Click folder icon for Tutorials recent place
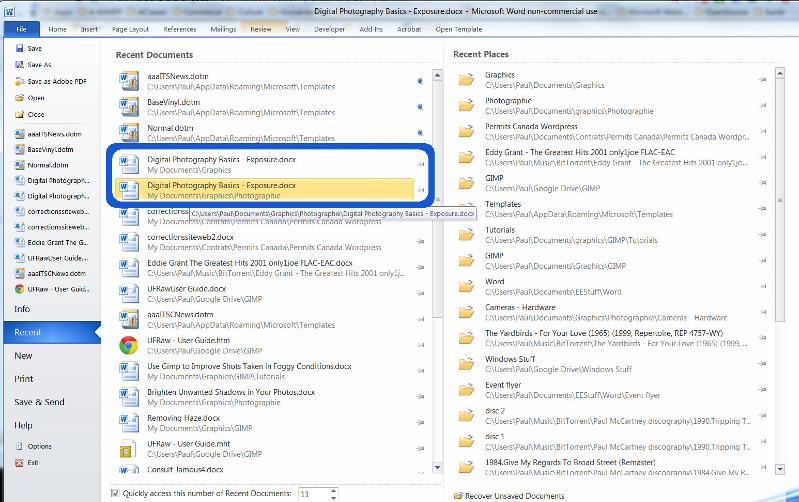 click(466, 235)
